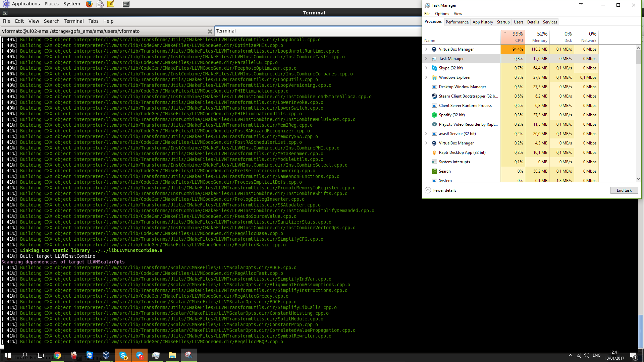The image size is (644, 362).
Task: Open Windows taskbar search
Action: [24, 355]
